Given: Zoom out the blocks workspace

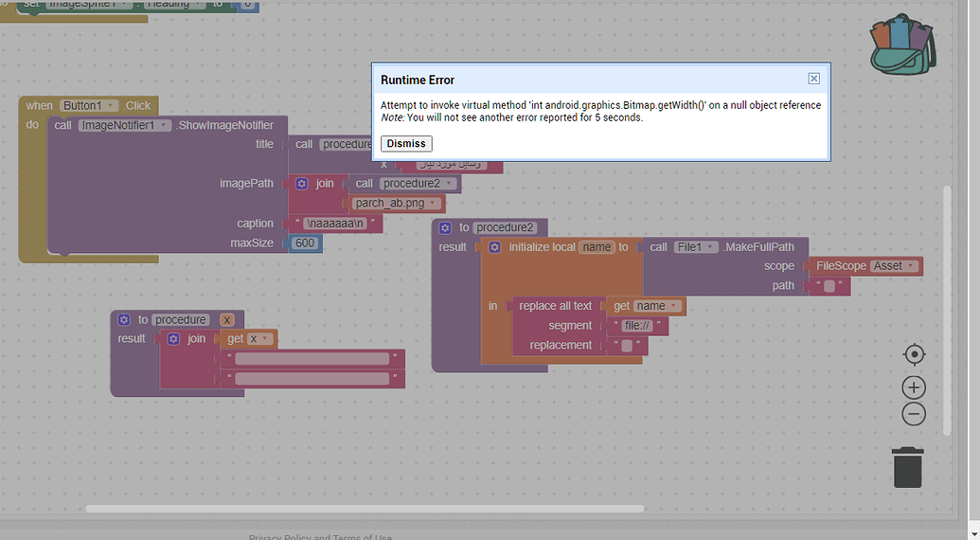Looking at the screenshot, I should 914,414.
